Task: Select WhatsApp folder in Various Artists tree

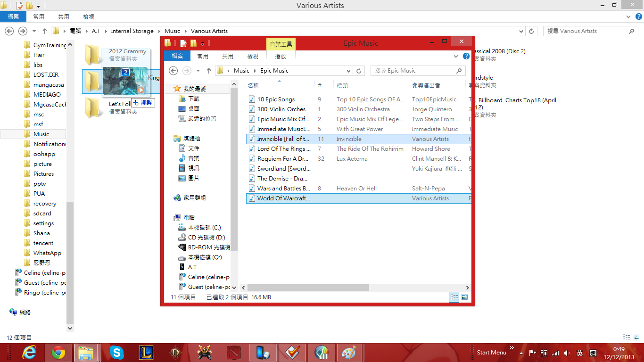Action: click(47, 253)
